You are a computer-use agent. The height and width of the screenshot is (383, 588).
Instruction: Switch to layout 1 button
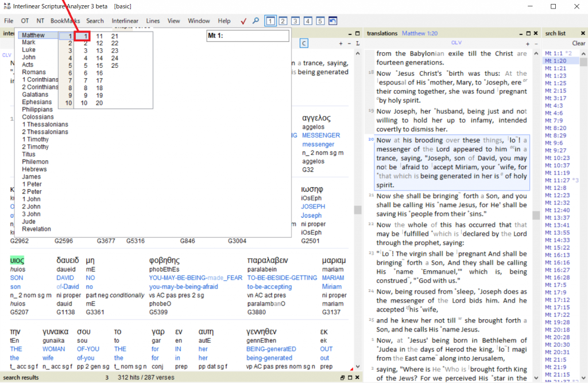tap(270, 21)
